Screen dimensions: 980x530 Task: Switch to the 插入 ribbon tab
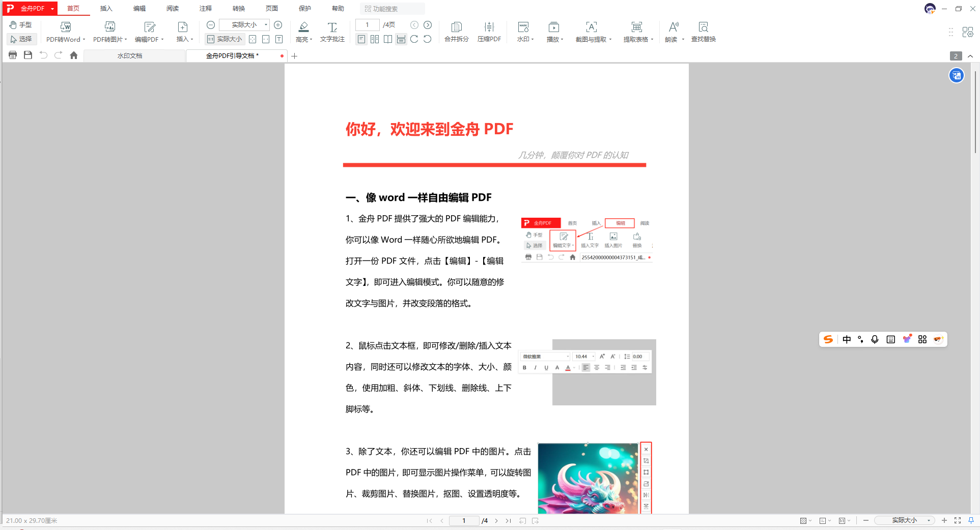(106, 9)
